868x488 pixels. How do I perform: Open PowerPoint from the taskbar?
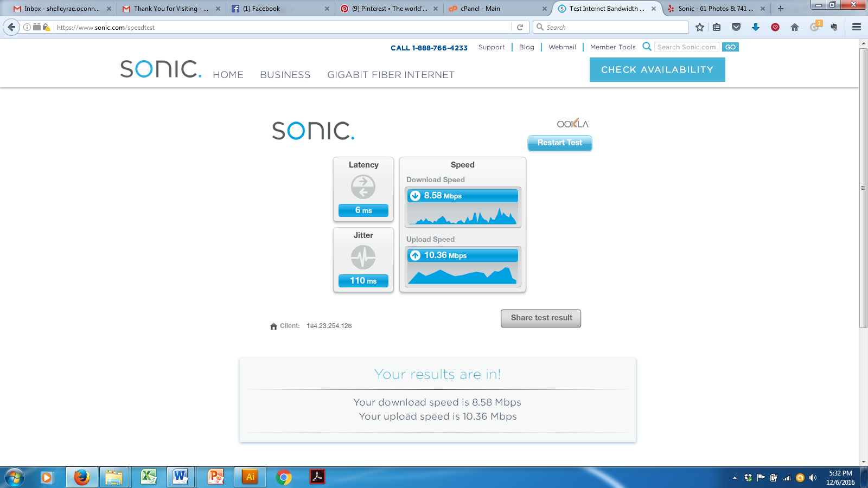(216, 477)
